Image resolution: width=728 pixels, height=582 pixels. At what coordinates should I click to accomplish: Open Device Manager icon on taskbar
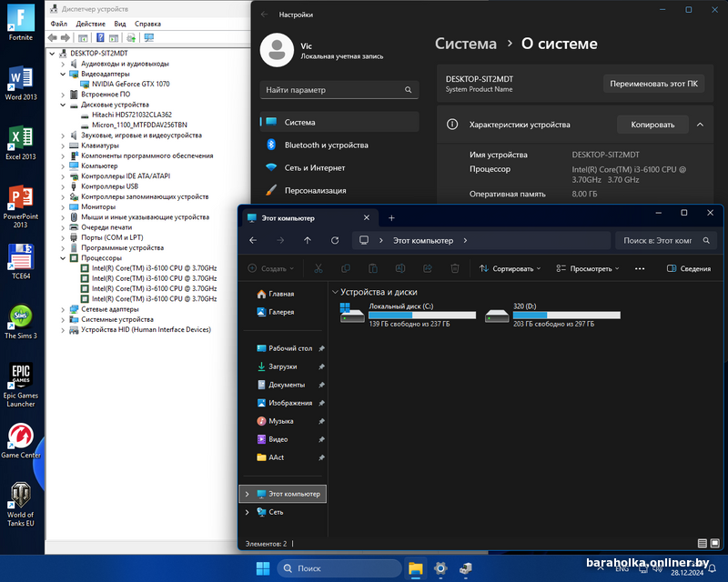[466, 568]
